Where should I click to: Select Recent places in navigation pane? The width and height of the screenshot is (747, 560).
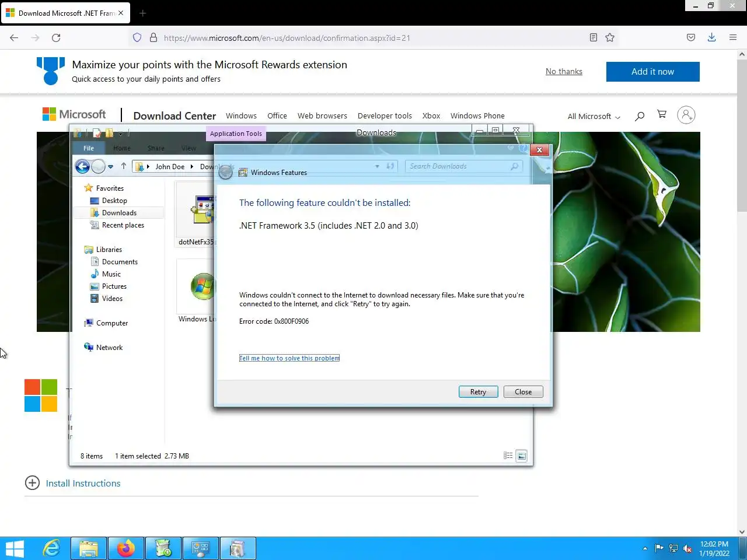coord(123,225)
